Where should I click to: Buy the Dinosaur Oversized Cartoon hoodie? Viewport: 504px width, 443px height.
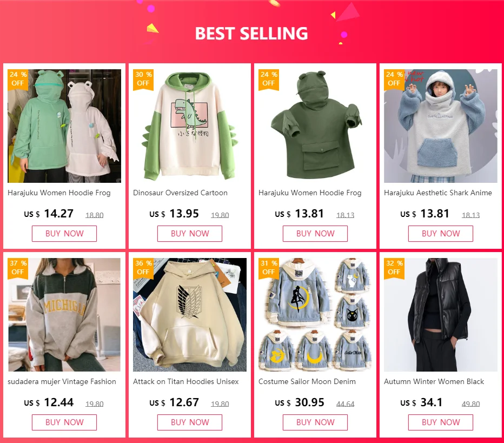pyautogui.click(x=190, y=234)
